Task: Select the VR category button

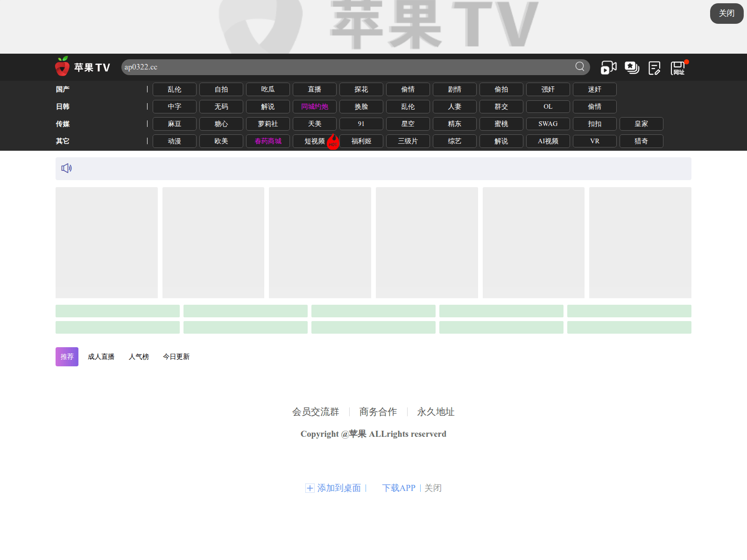Action: 595,141
